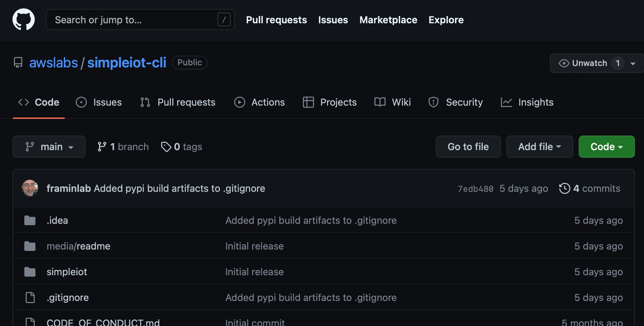The image size is (644, 326).
Task: Click the simpleiot folder icon
Action: (x=30, y=272)
